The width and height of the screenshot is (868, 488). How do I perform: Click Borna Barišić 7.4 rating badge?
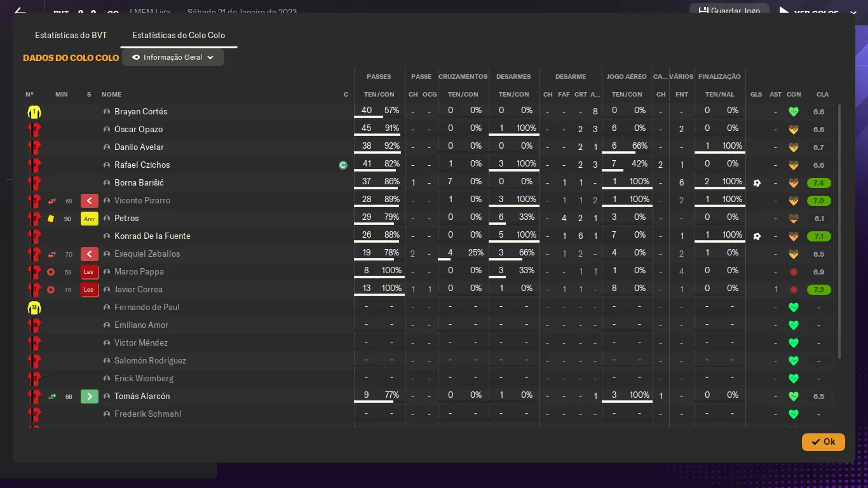(818, 183)
